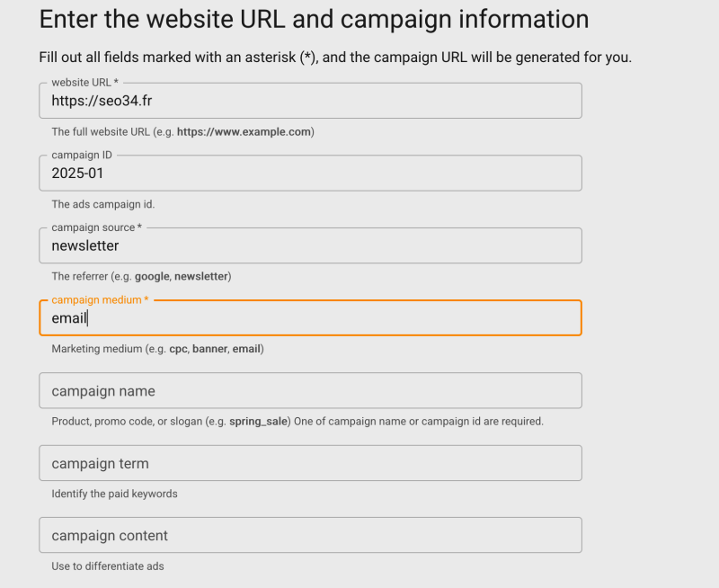Click the hint listing cpc, banner, email
Screen dimensions: 719x588
[157, 349]
